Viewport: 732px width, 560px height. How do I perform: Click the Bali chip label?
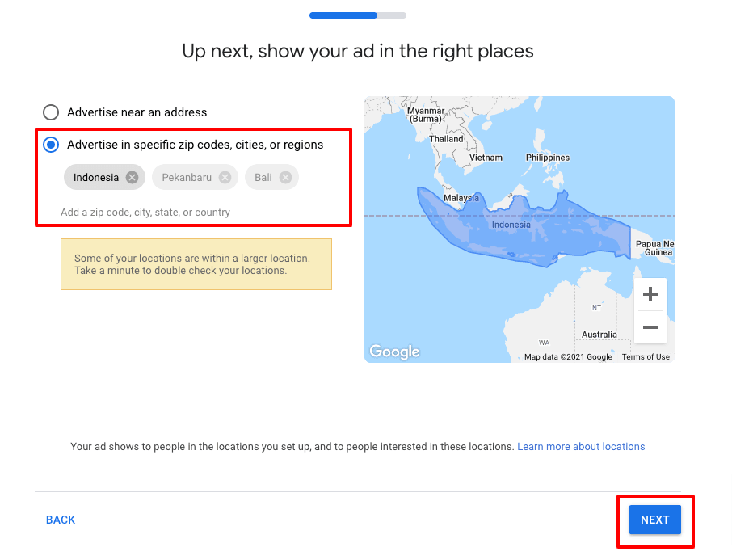pyautogui.click(x=263, y=178)
